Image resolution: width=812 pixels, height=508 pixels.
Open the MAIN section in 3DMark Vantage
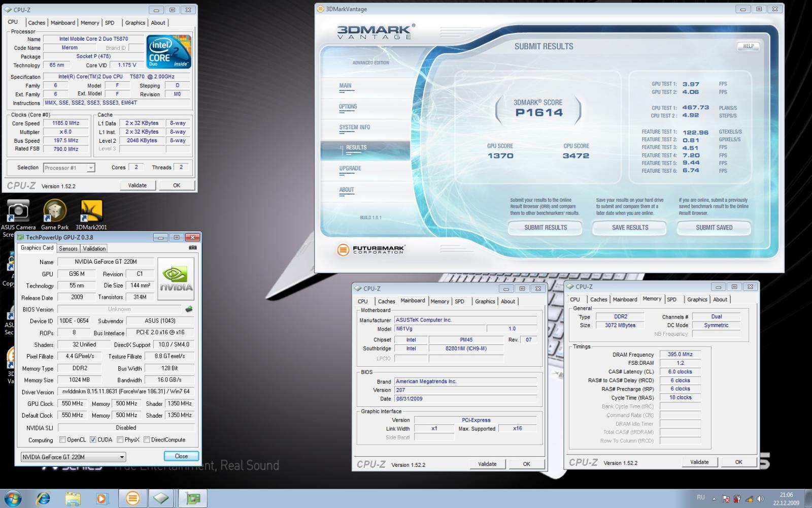point(346,86)
